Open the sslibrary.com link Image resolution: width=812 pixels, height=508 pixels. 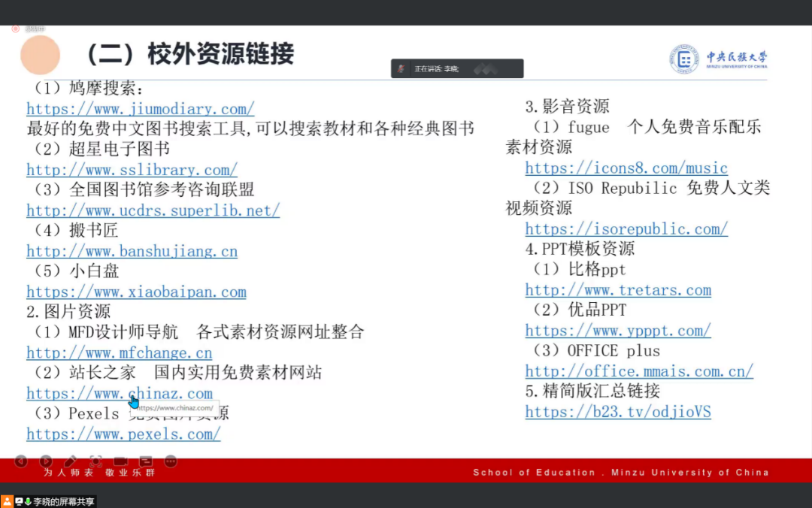pos(132,170)
